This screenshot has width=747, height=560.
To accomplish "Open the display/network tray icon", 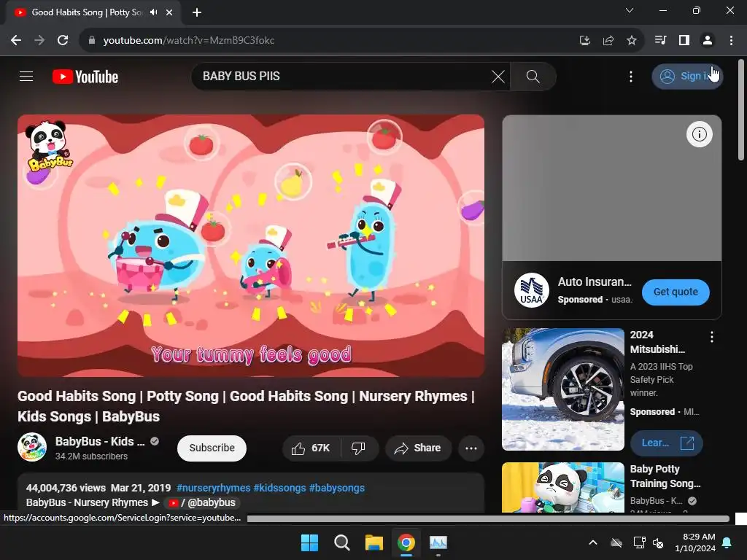I will pos(639,542).
